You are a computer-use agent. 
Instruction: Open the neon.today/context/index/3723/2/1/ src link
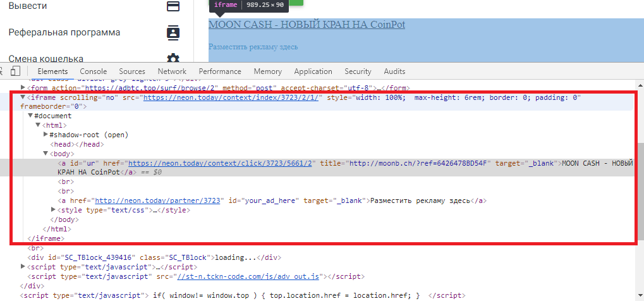[231, 98]
